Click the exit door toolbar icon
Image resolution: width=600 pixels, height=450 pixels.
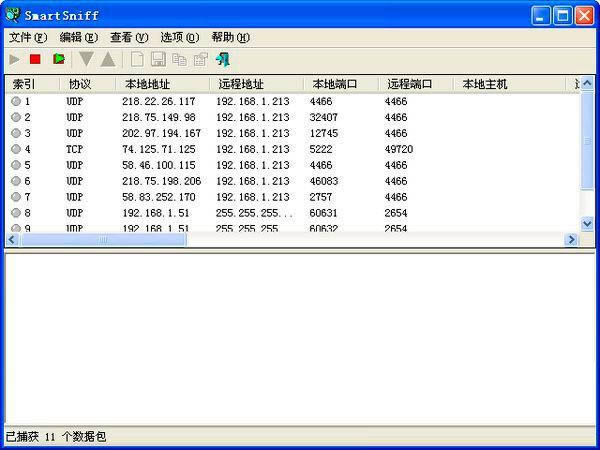223,59
